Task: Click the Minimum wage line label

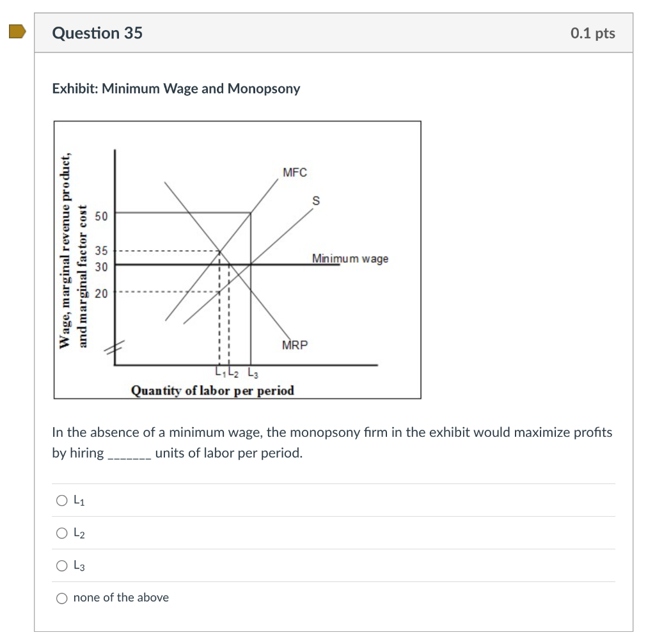Action: pyautogui.click(x=350, y=258)
